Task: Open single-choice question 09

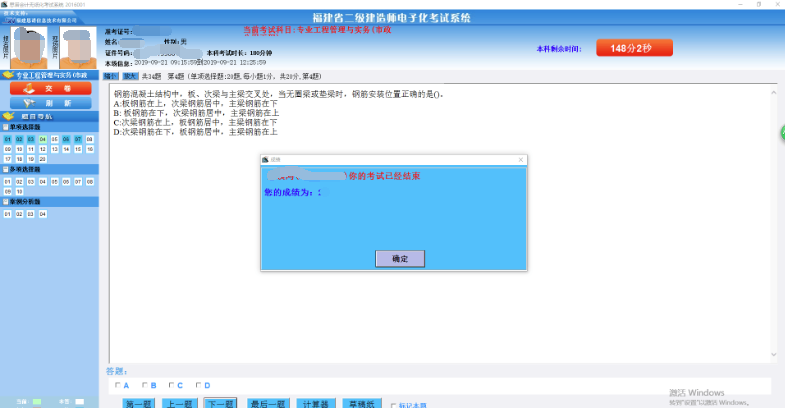Action: click(x=8, y=149)
